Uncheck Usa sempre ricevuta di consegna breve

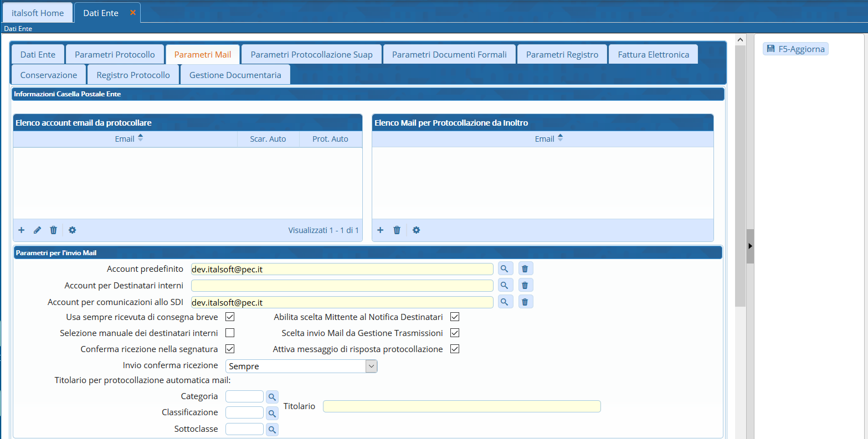click(230, 317)
